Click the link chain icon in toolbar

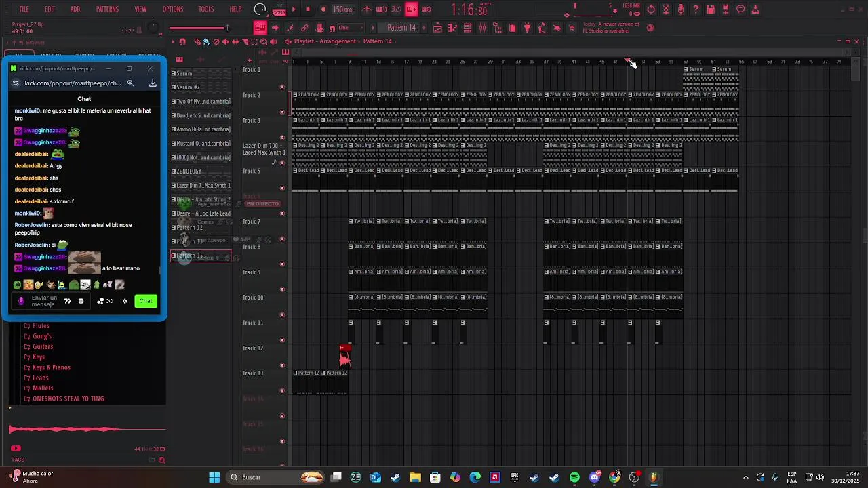click(304, 28)
